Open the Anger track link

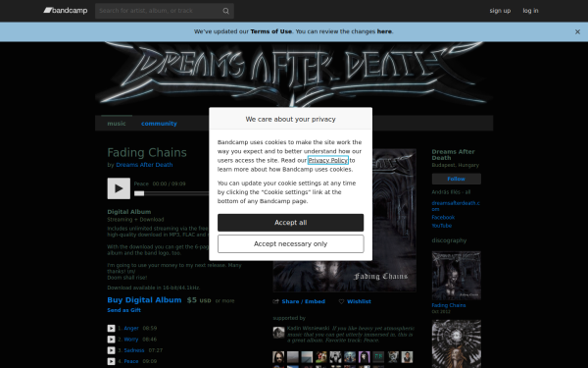(131, 328)
